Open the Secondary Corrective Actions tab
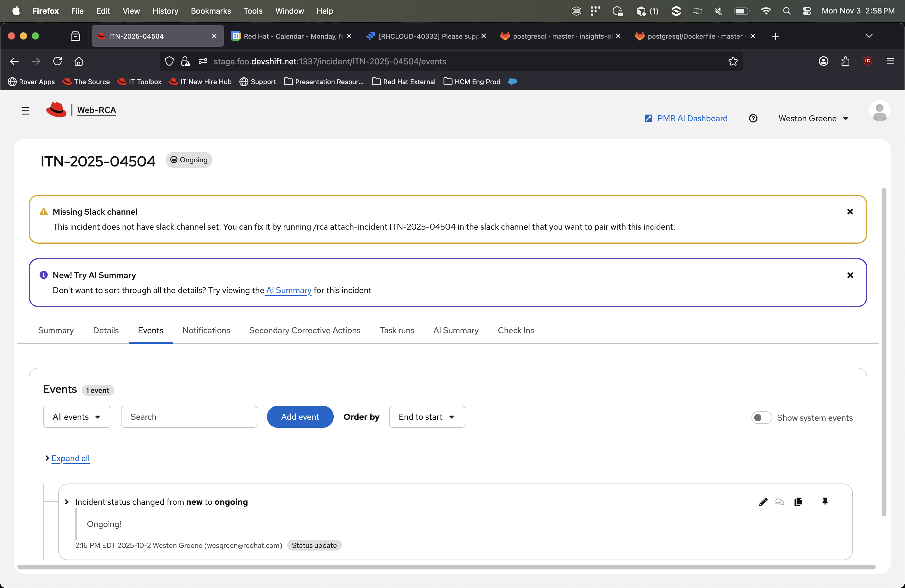 point(305,330)
